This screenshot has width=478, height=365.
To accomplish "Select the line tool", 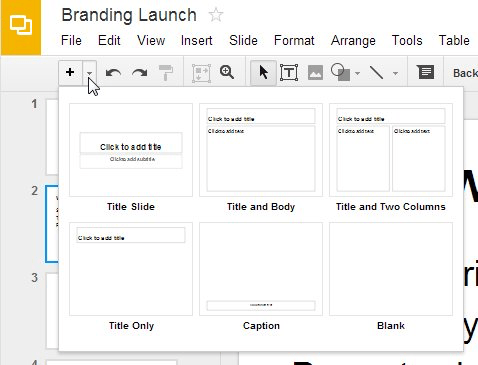I will point(376,72).
